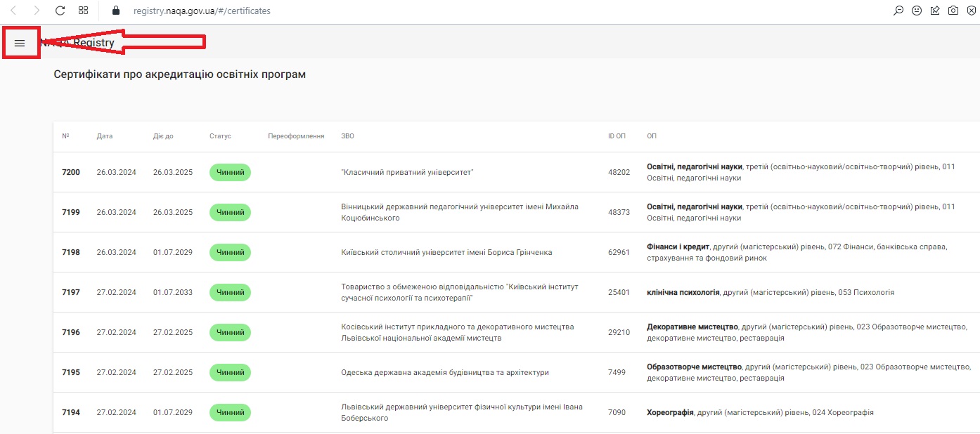This screenshot has height=434, width=980.
Task: Focus the address bar with registry.naqa.gov.ua
Action: coord(202,11)
